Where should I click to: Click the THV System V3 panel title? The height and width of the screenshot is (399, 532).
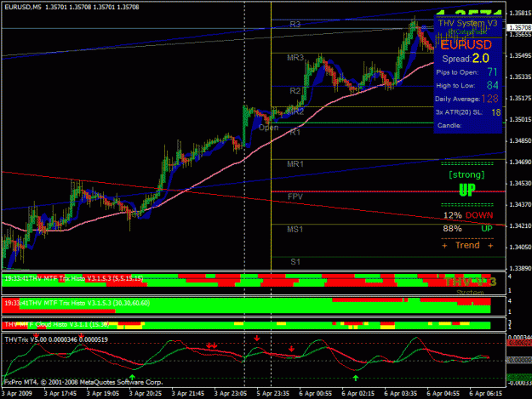467,23
